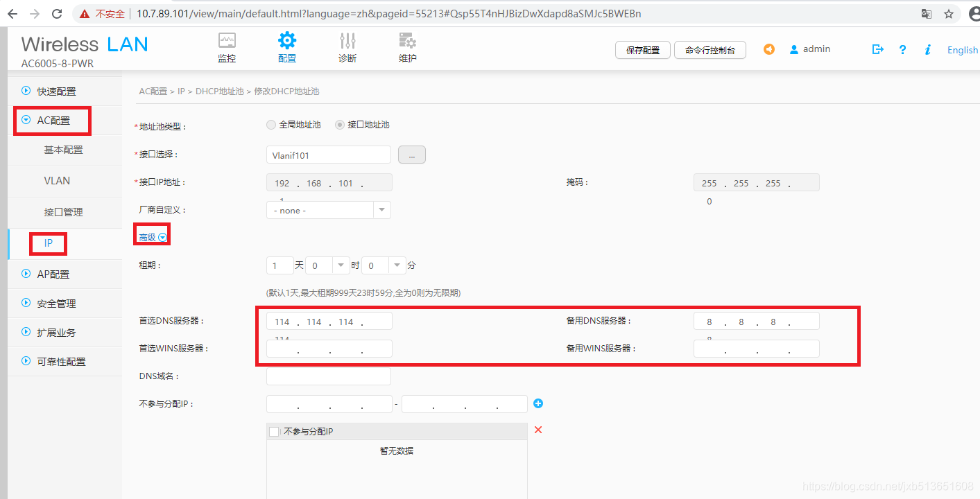980x499 pixels.
Task: Reload the page in browser
Action: click(58, 14)
